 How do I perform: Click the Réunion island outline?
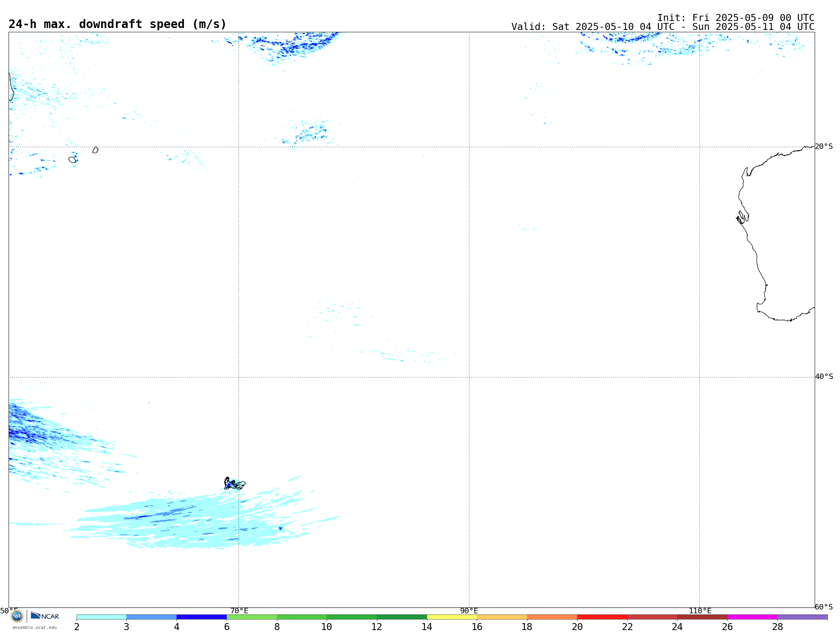click(x=72, y=160)
